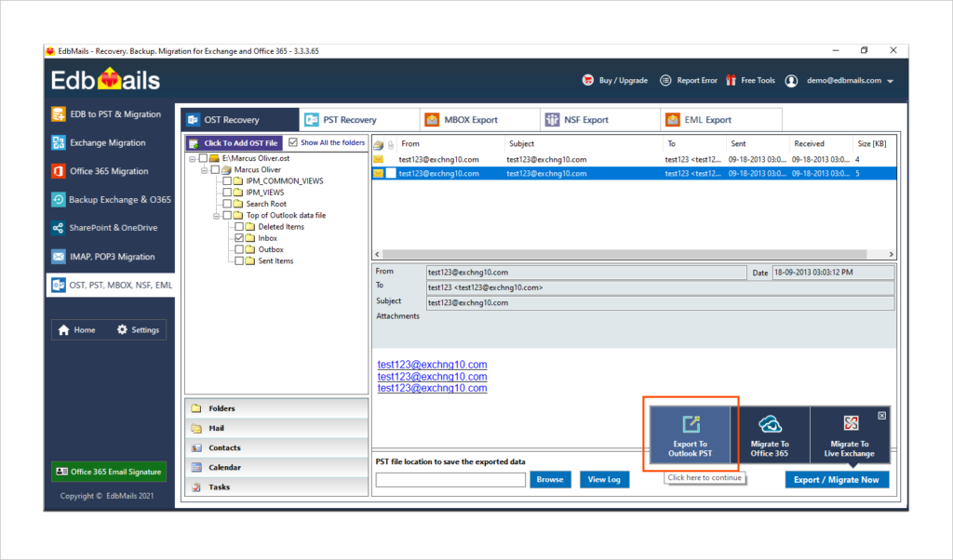Open the first test123@exchng10.com link in message body
The width and height of the screenshot is (953, 560).
tap(432, 365)
